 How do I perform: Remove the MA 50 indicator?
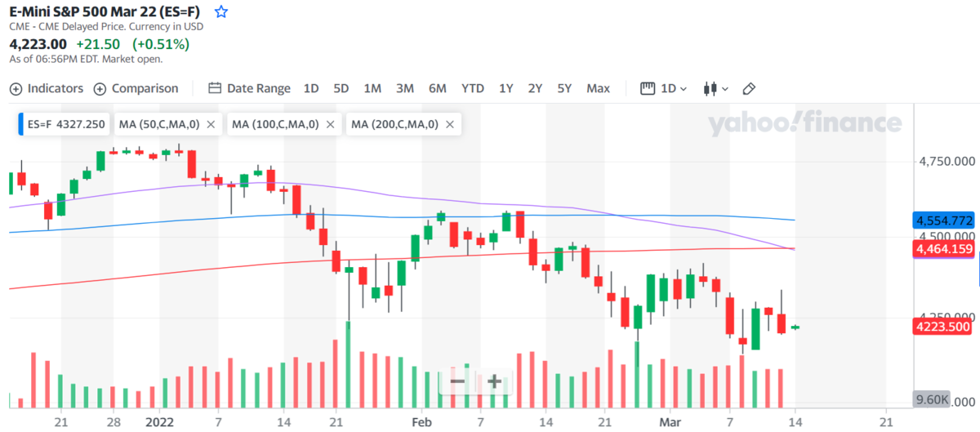point(211,124)
